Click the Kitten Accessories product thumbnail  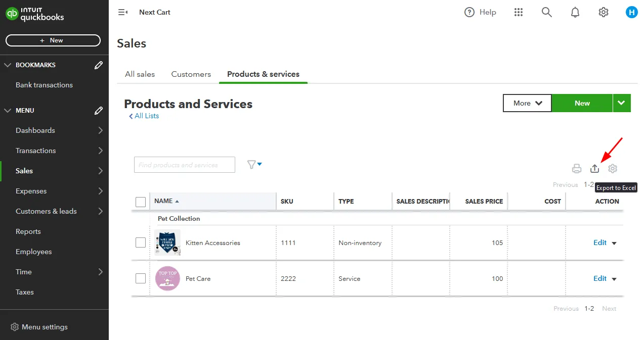(x=167, y=242)
